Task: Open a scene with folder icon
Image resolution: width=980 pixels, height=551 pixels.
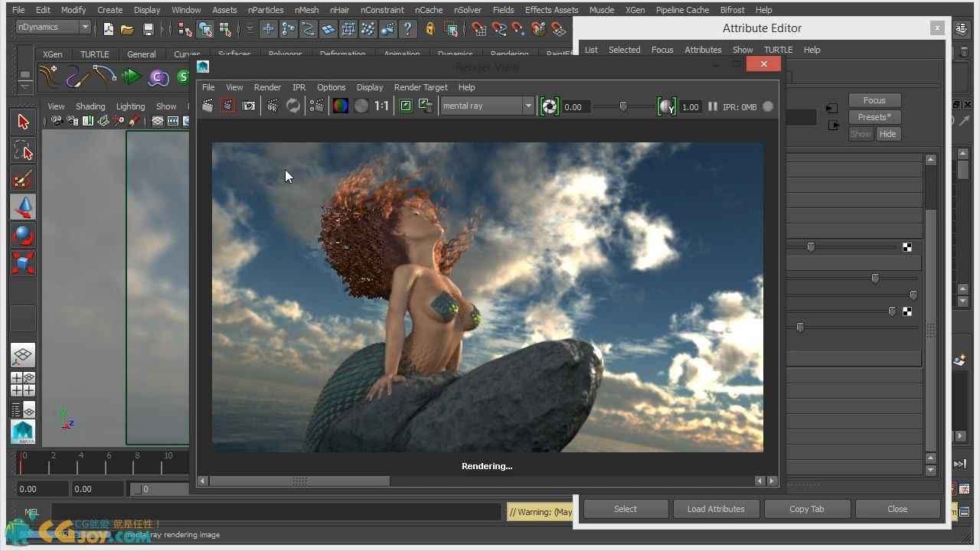Action: tap(127, 29)
